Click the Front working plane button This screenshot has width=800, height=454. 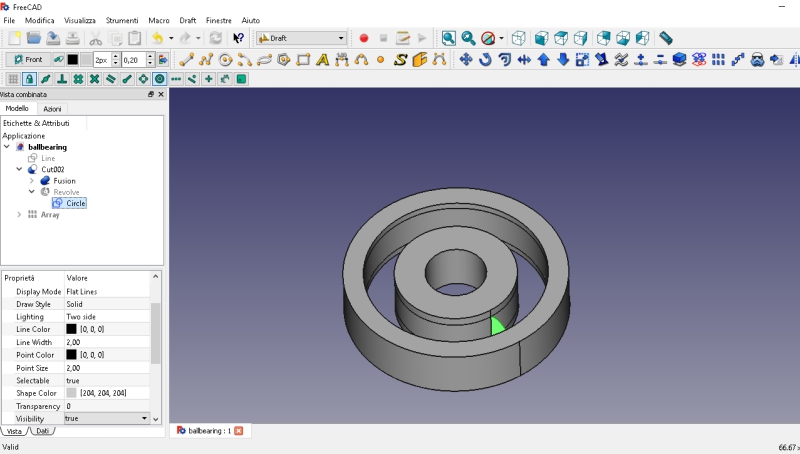click(28, 60)
